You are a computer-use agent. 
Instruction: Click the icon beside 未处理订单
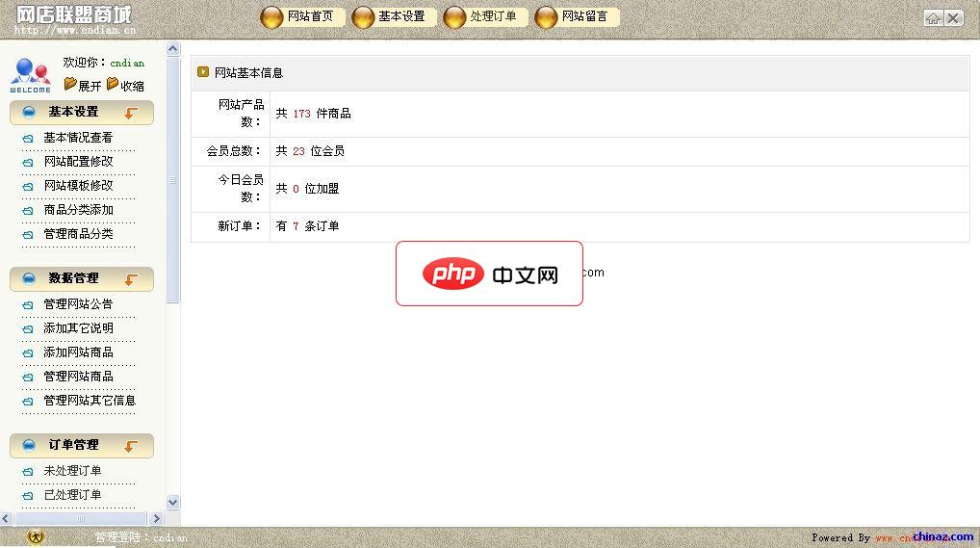tap(28, 472)
